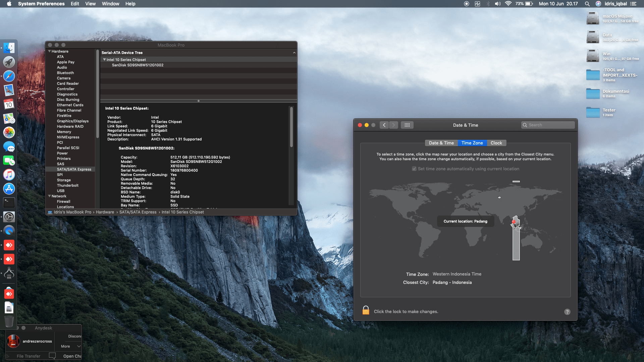Launch Terminal from the Dock
644x362 pixels.
coord(9,202)
